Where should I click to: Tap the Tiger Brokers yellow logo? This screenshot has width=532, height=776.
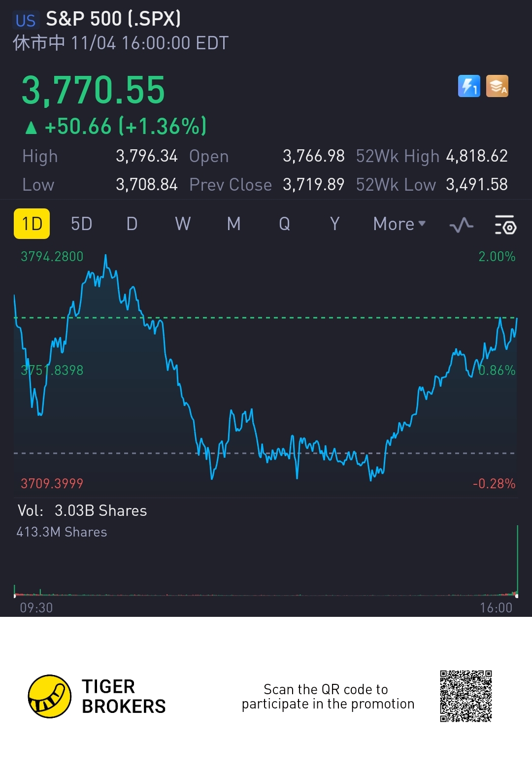coord(50,696)
